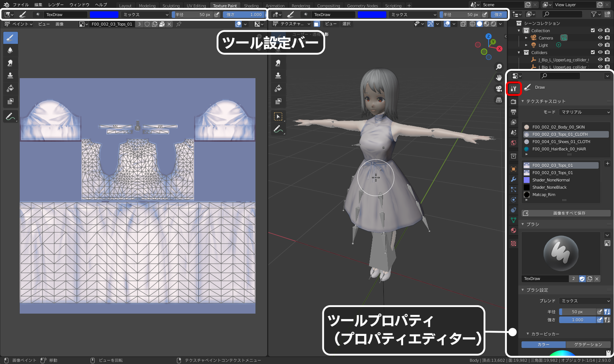The image size is (614, 364).
Task: Open World properties with the globe icon
Action: pyautogui.click(x=513, y=142)
